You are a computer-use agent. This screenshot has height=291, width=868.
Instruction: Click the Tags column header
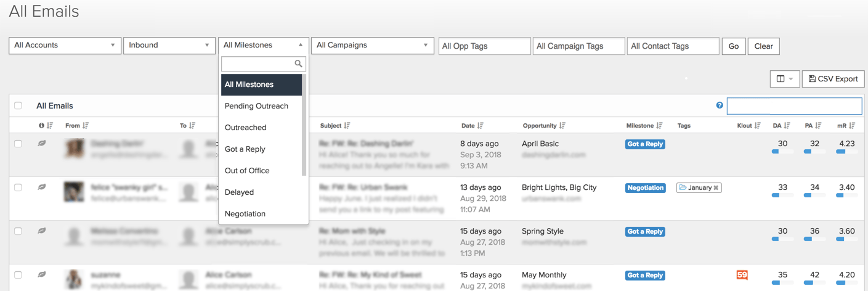coord(684,126)
